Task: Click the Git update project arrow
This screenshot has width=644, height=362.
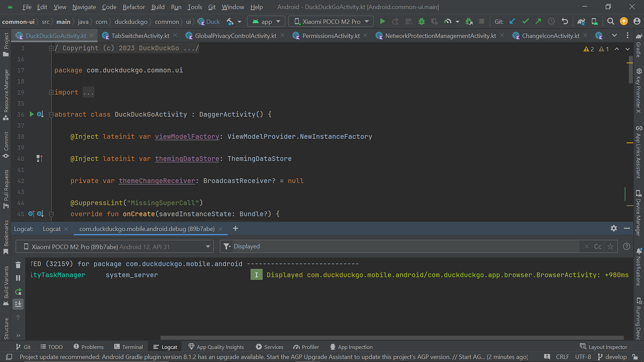Action: pyautogui.click(x=512, y=21)
